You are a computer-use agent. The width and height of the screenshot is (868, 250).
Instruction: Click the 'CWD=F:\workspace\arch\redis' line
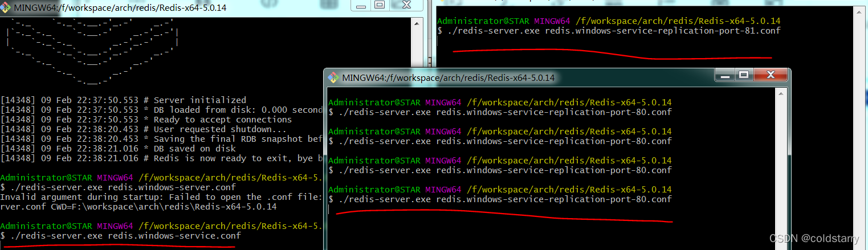[138, 207]
